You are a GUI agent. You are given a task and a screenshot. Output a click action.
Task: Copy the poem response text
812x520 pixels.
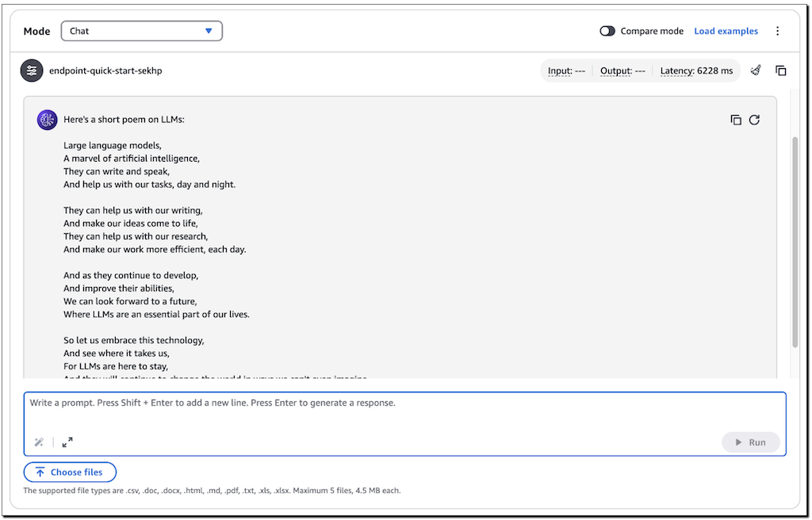click(736, 120)
